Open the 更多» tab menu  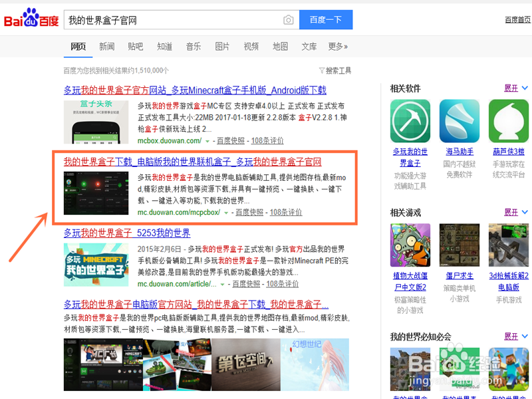point(338,47)
